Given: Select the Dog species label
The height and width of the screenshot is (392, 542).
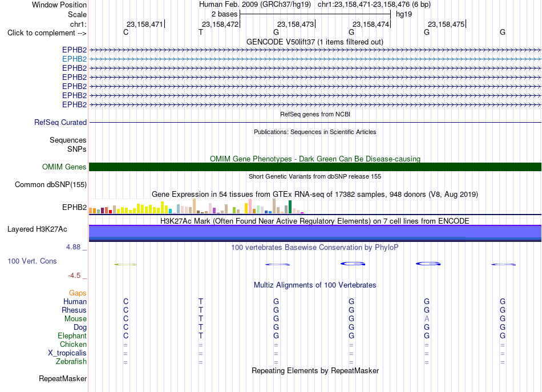Looking at the screenshot, I should 80,328.
